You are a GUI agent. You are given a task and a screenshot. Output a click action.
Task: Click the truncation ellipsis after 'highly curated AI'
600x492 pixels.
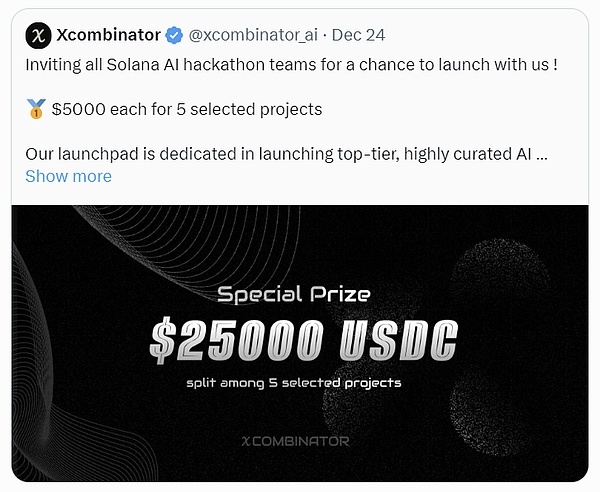541,155
